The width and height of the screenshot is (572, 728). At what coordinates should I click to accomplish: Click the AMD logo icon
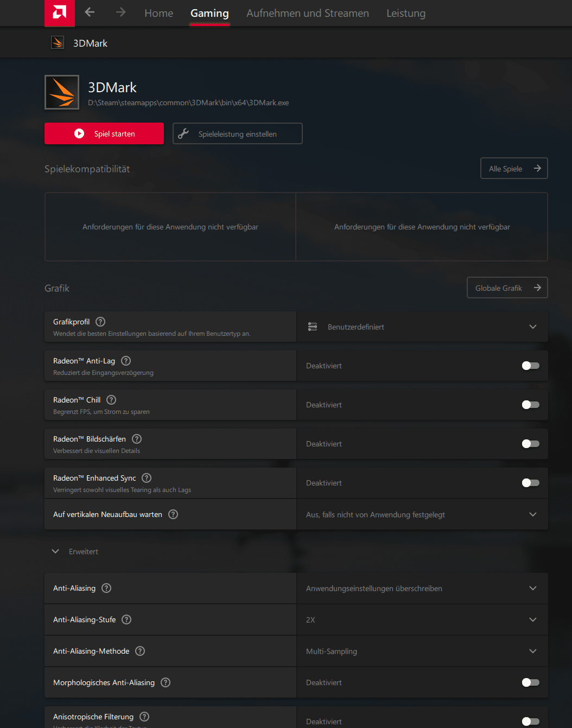coord(60,12)
